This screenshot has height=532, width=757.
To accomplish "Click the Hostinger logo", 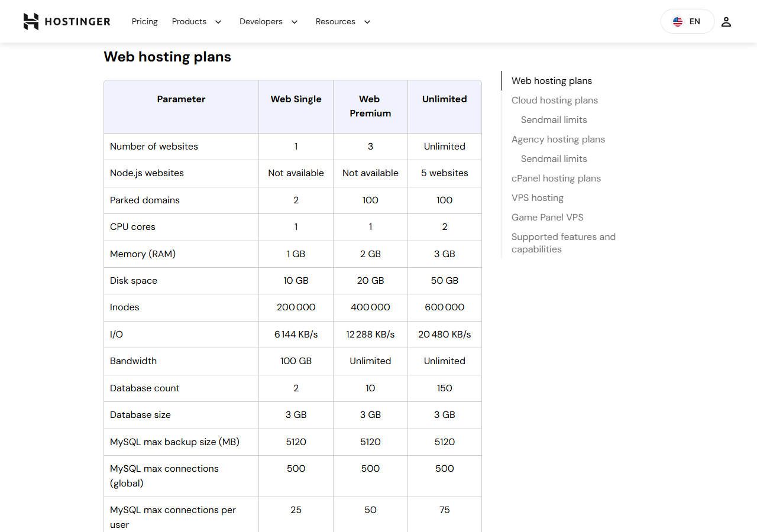I will (x=67, y=21).
